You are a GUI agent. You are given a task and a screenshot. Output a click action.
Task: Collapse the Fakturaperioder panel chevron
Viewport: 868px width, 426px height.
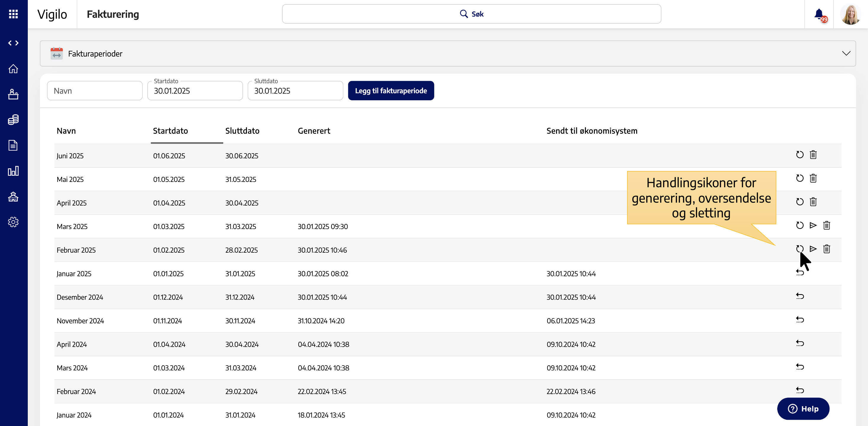coord(846,53)
